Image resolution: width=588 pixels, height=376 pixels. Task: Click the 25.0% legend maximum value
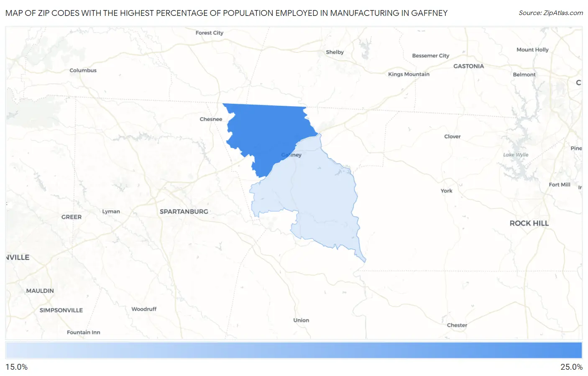(571, 367)
